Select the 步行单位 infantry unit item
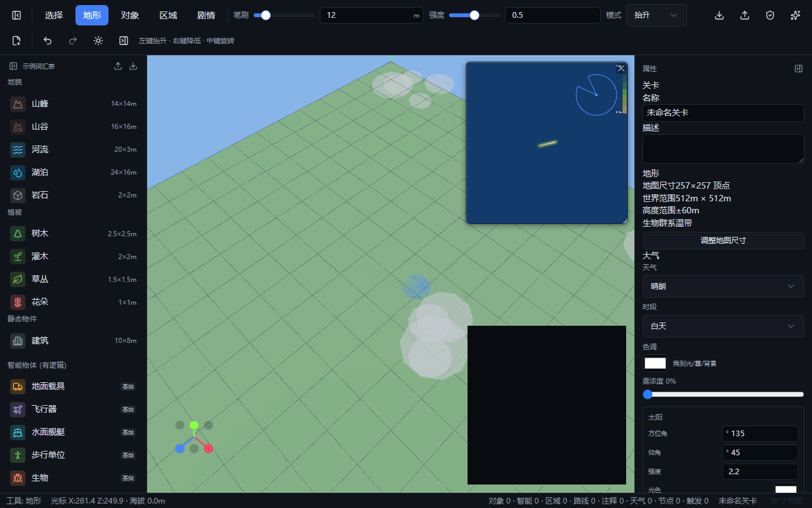Viewport: 812px width, 508px height. [74, 455]
